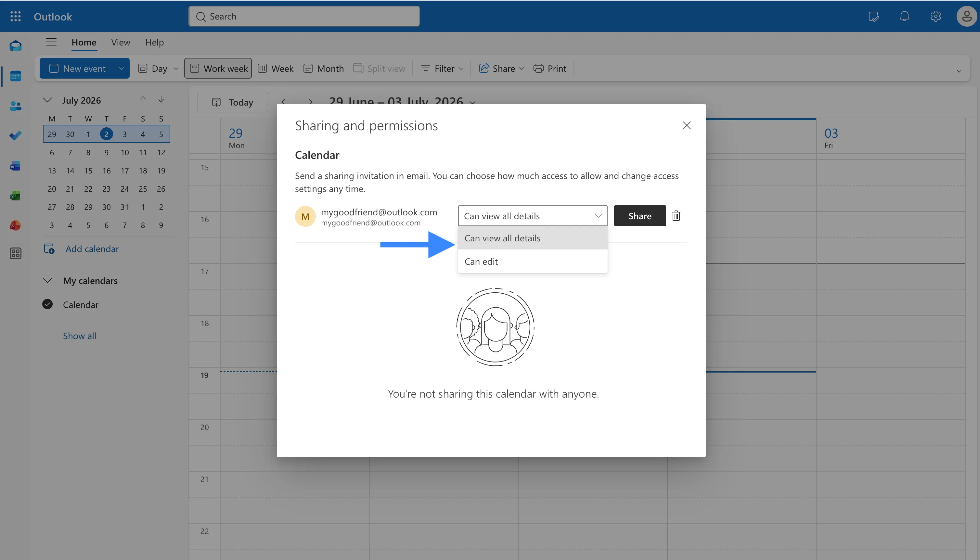Click in the Search box
The width and height of the screenshot is (980, 560).
[304, 16]
